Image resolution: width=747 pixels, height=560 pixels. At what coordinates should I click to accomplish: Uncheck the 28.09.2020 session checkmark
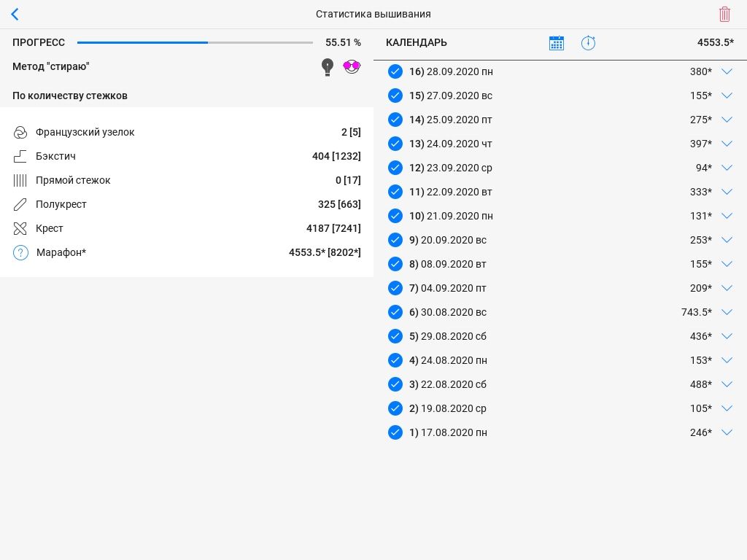coord(395,71)
